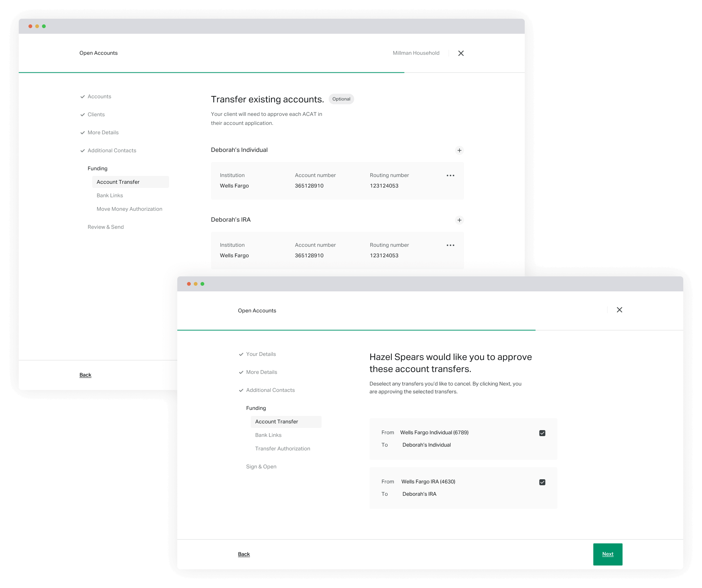This screenshot has height=588, width=702.
Task: Click Open Accounts title in back window
Action: [99, 53]
